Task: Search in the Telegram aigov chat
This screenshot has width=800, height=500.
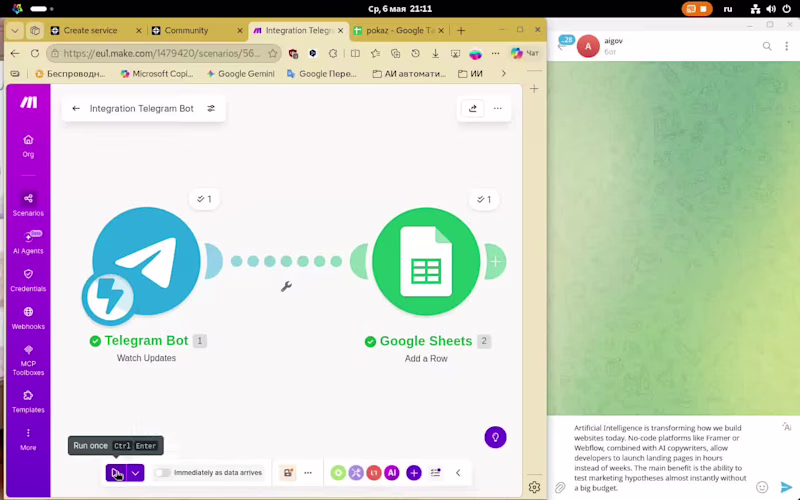Action: [x=767, y=46]
